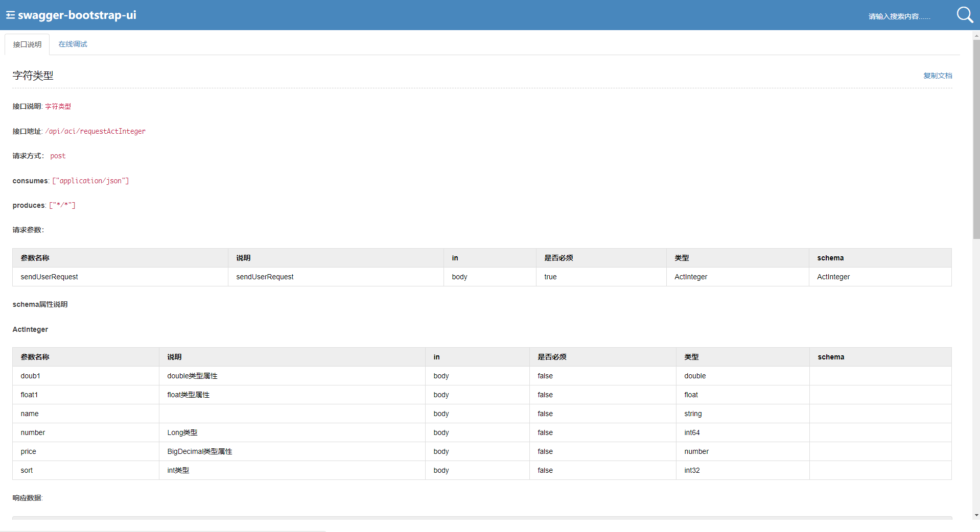Open the 在线调试 tab
Image resolution: width=980 pixels, height=532 pixels.
73,44
